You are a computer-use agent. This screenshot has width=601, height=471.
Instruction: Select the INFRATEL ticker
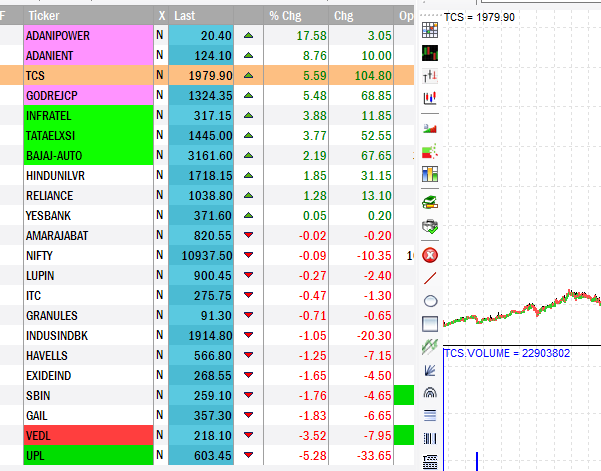tap(89, 115)
